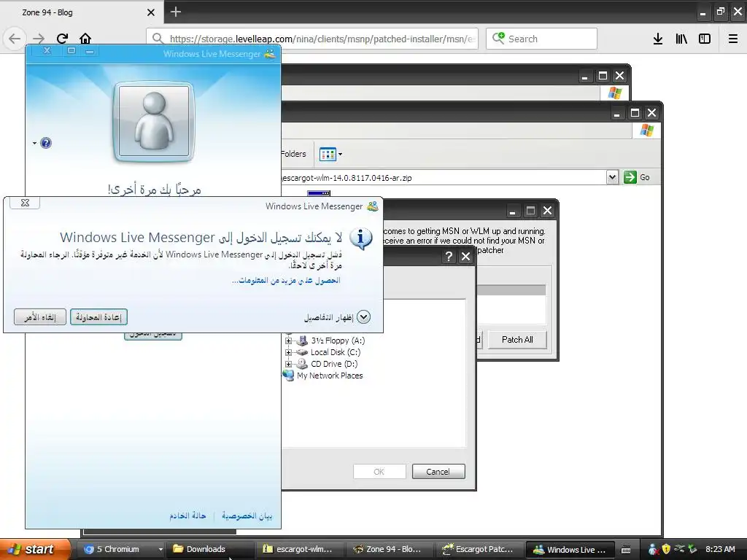The width and height of the screenshot is (747, 560).
Task: Click the blue info icon in error dialog
Action: click(x=360, y=238)
